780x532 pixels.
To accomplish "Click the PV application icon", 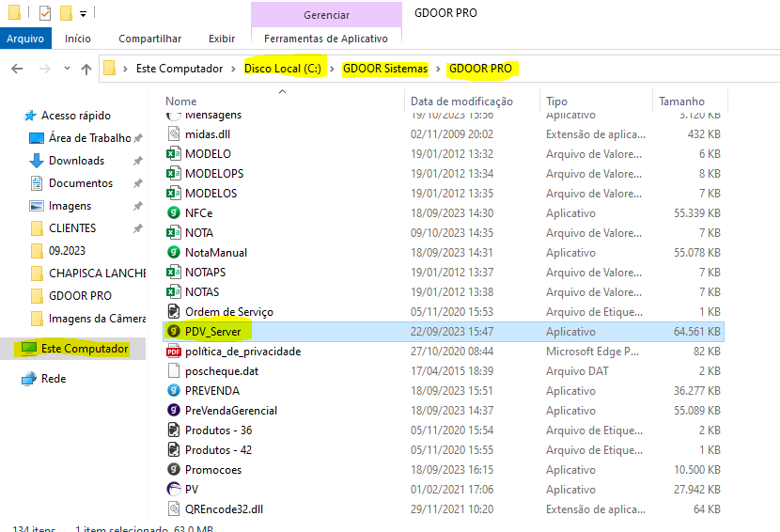I will point(174,489).
